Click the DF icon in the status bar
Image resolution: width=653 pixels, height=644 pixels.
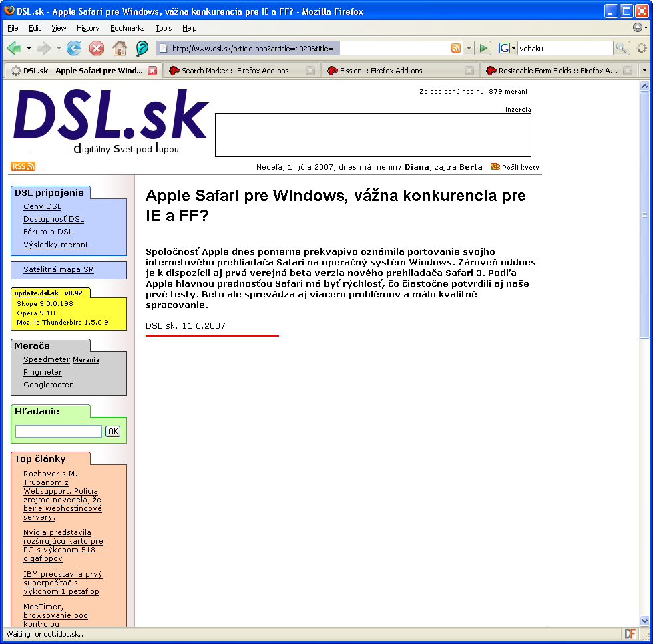coord(630,634)
